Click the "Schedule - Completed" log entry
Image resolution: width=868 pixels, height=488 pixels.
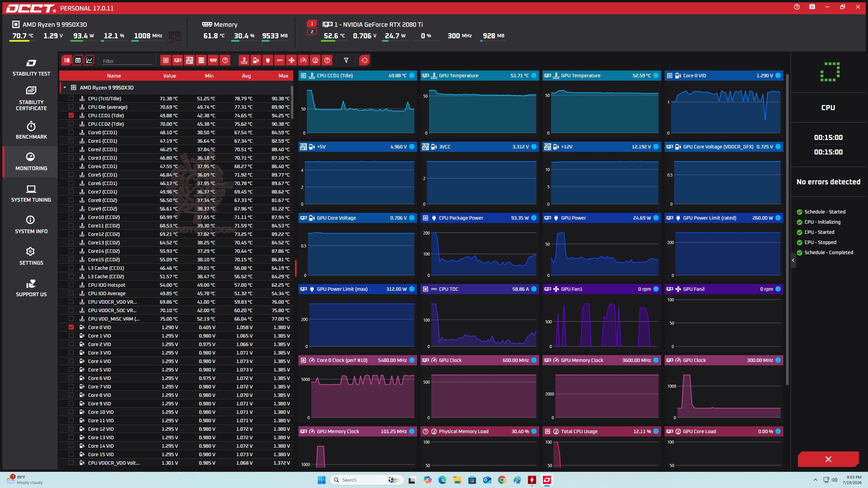tap(829, 252)
